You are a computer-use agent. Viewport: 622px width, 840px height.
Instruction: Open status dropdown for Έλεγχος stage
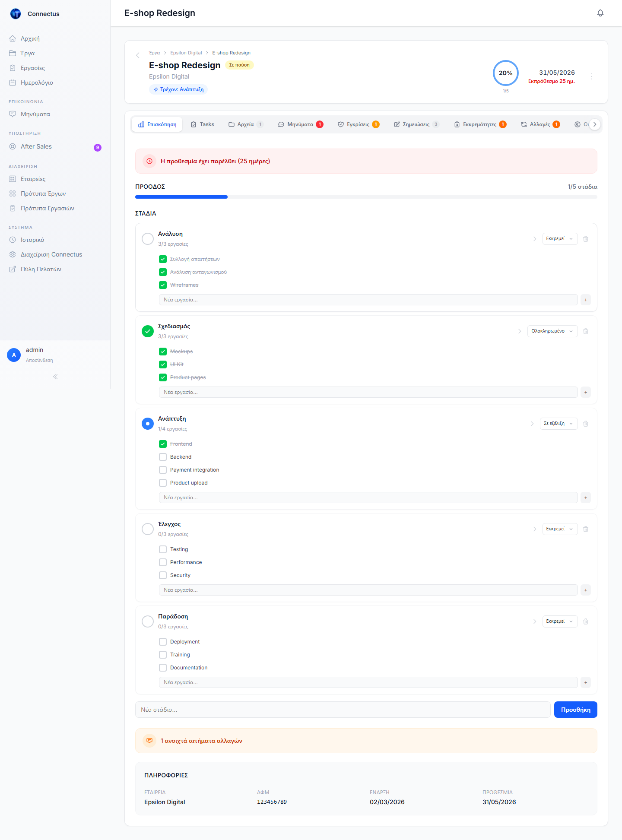[x=560, y=529]
